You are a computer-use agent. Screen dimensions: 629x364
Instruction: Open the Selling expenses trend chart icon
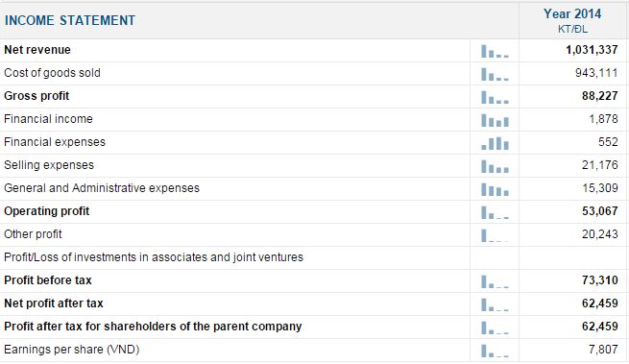[x=495, y=166]
